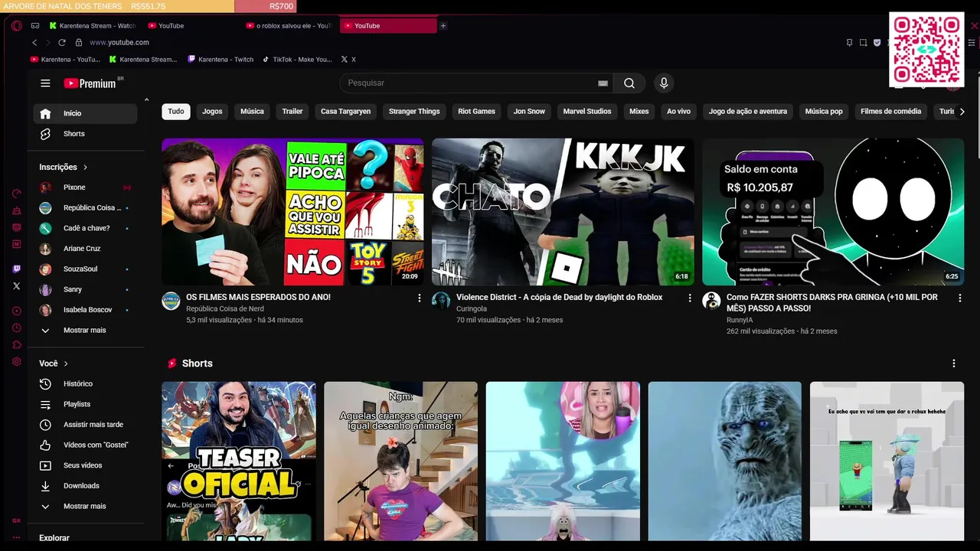Open the RunnyIA channel link
This screenshot has width=980, height=551.
pos(740,320)
